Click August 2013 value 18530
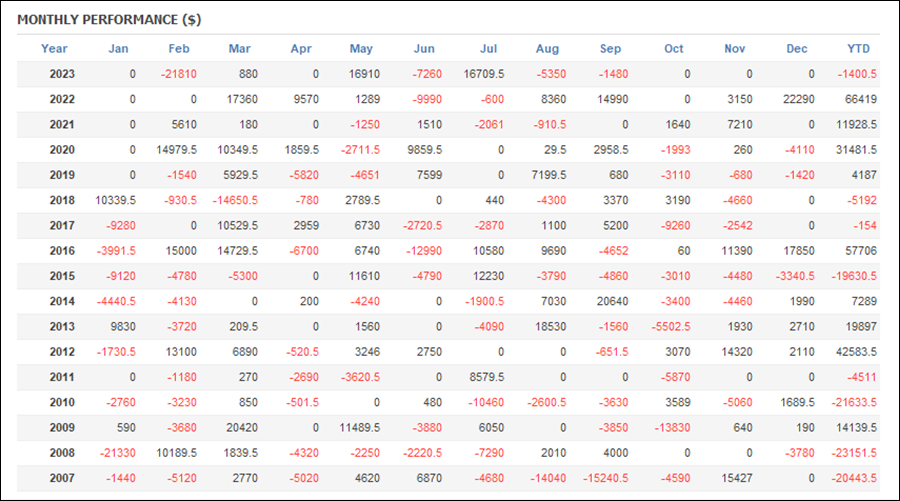This screenshot has height=501, width=900. [550, 327]
